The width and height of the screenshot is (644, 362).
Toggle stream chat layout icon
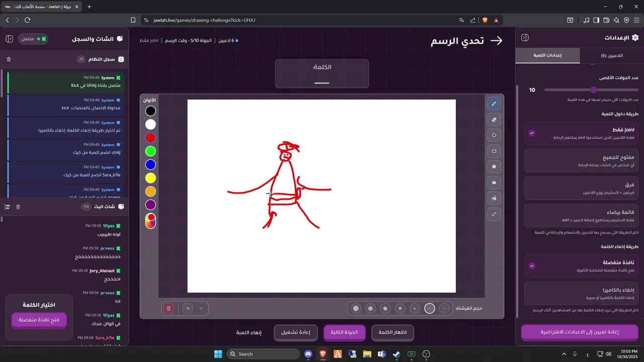pos(8,207)
